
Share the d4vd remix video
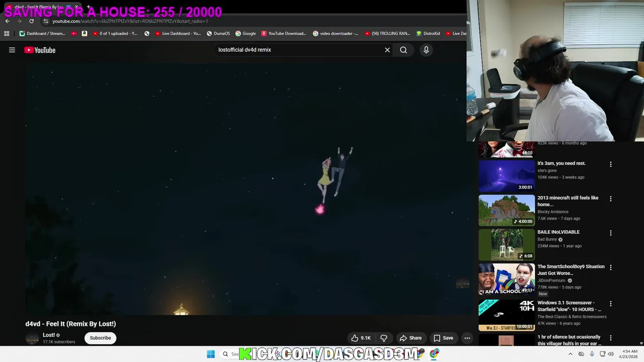(x=411, y=338)
